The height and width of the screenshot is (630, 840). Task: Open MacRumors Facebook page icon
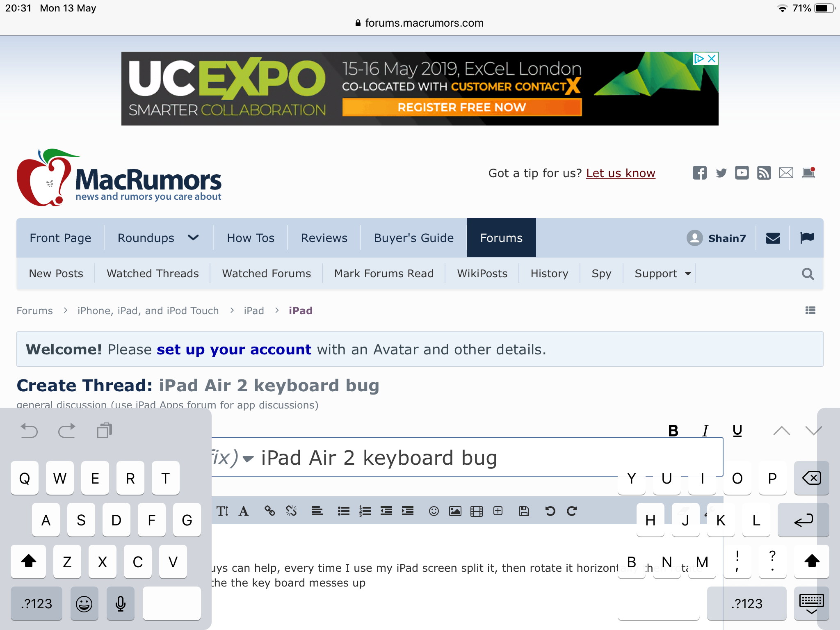pos(700,173)
